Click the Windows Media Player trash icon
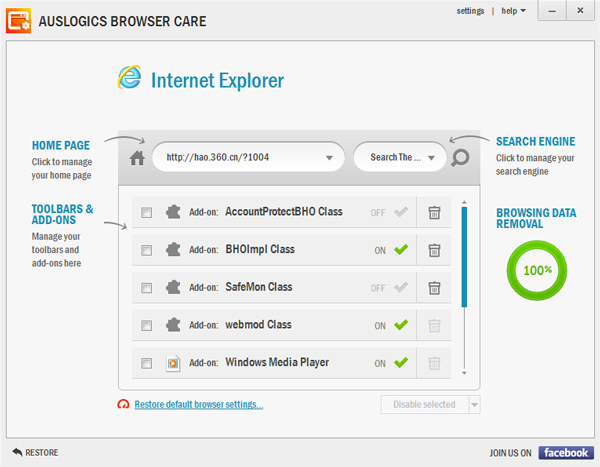The image size is (600, 467). point(434,363)
